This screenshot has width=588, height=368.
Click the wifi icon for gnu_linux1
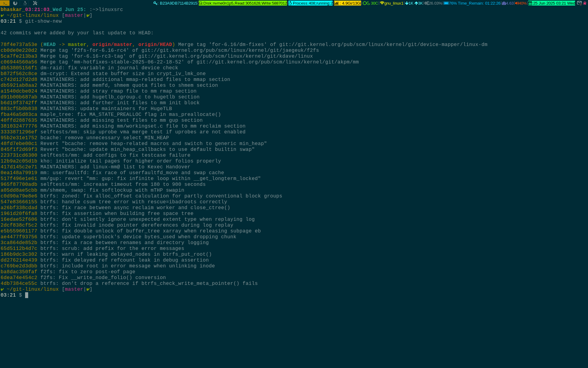tap(382, 3)
